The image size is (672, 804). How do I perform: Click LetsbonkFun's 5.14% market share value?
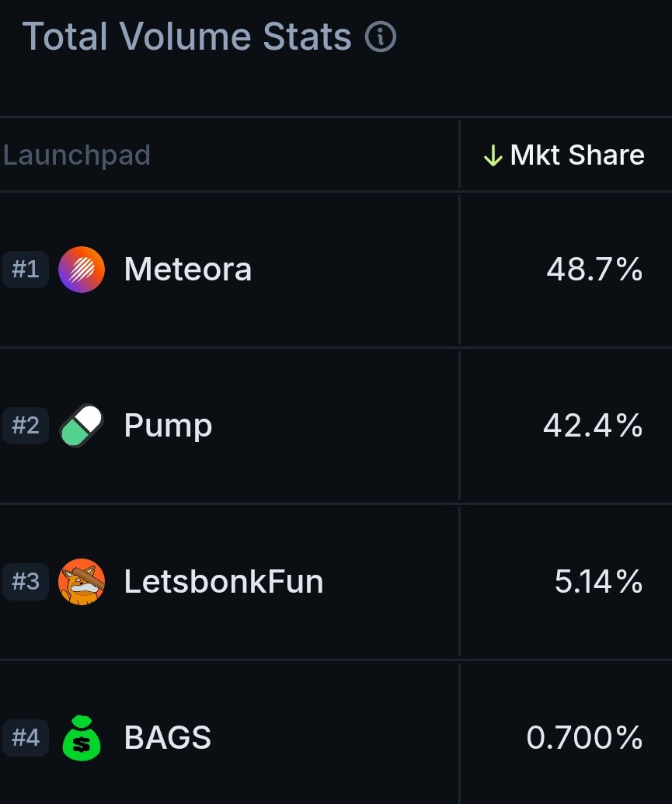point(599,582)
